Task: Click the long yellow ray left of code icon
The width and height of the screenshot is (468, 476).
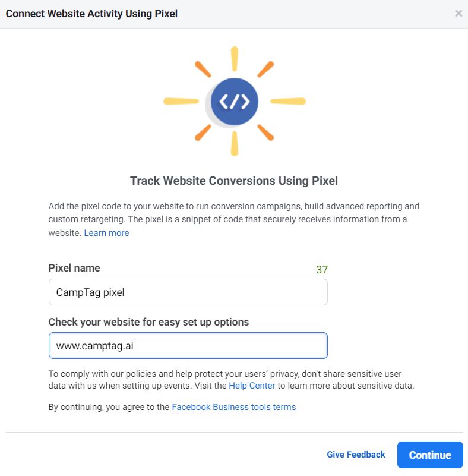Action: [181, 102]
